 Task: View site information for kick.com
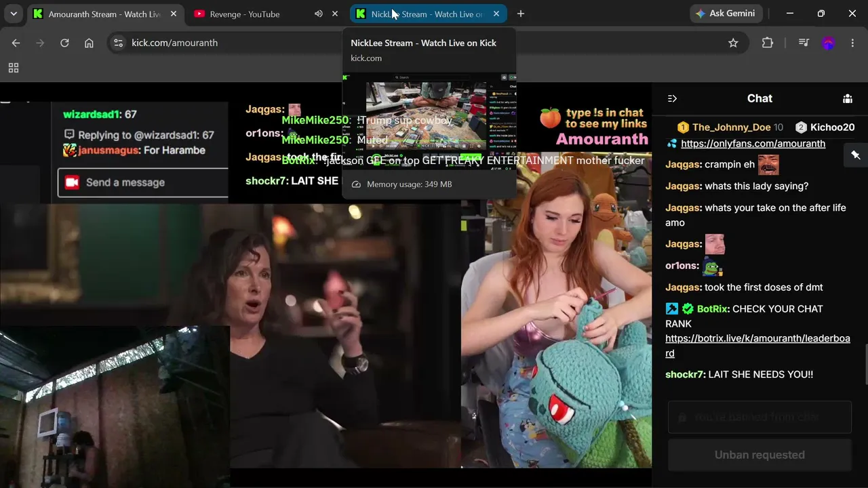tap(118, 43)
